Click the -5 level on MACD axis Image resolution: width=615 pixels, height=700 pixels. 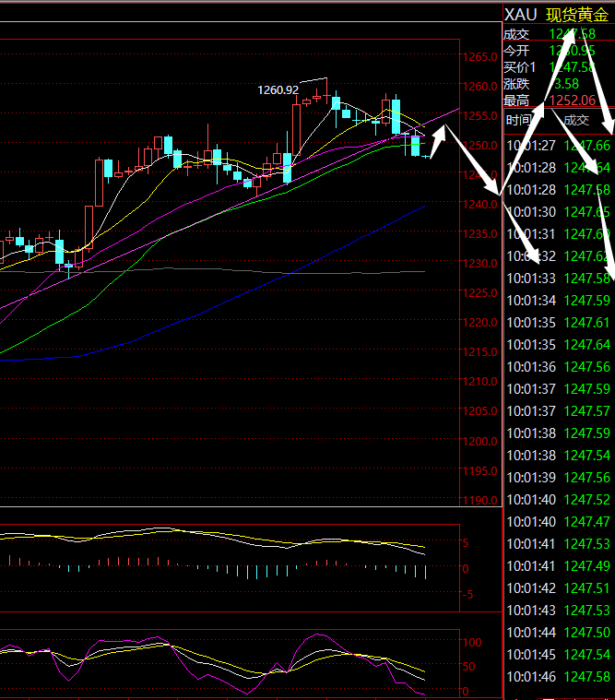(x=467, y=595)
